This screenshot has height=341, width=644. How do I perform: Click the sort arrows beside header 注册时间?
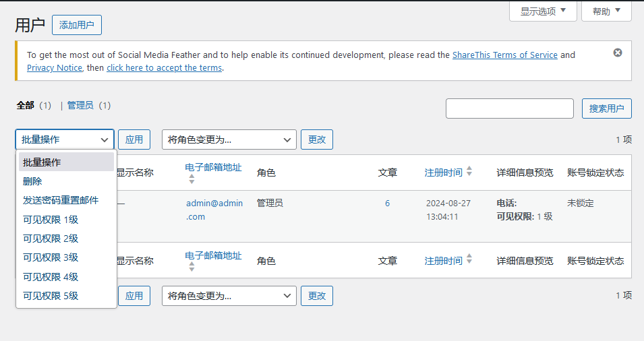pyautogui.click(x=469, y=172)
